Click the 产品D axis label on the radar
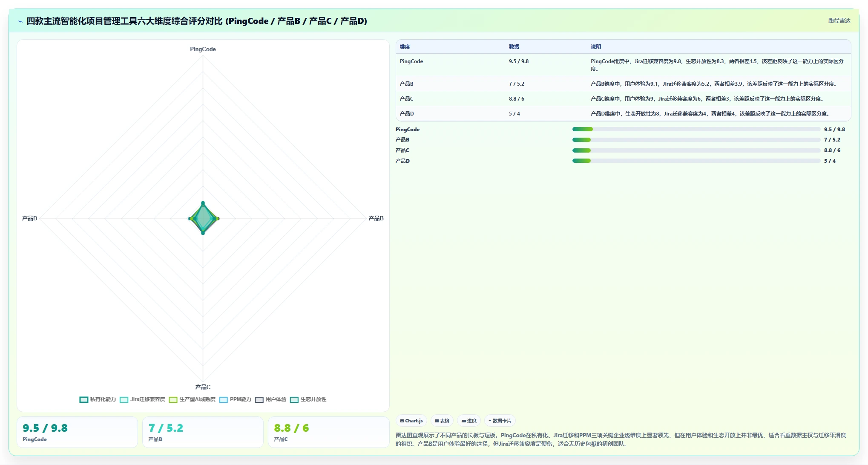 pyautogui.click(x=30, y=218)
